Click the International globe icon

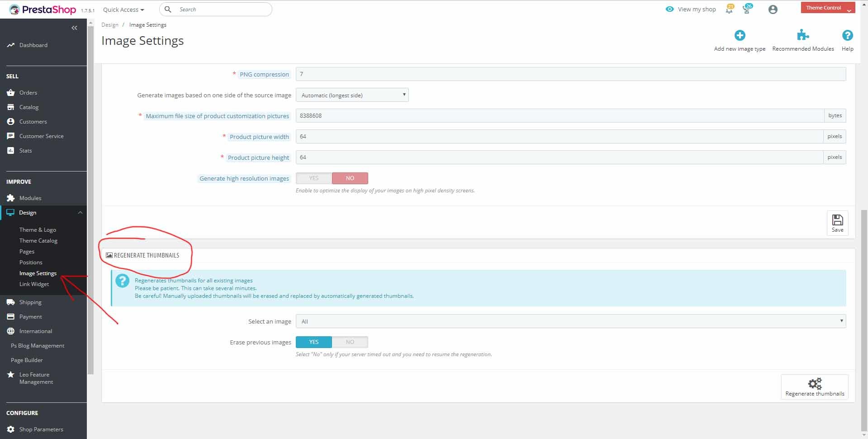(11, 331)
